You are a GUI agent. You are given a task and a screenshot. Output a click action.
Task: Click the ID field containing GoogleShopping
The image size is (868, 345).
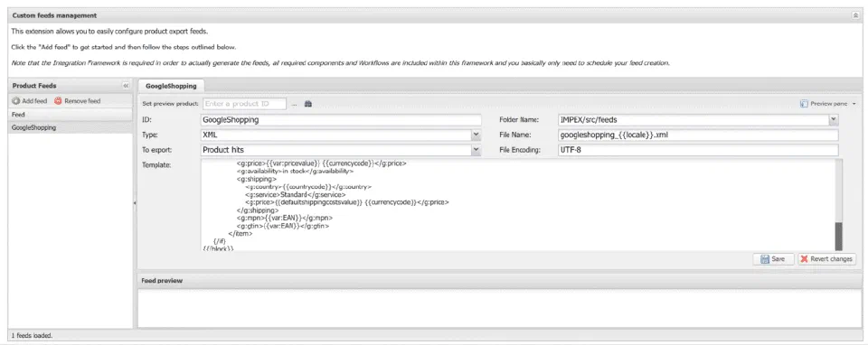tap(342, 119)
